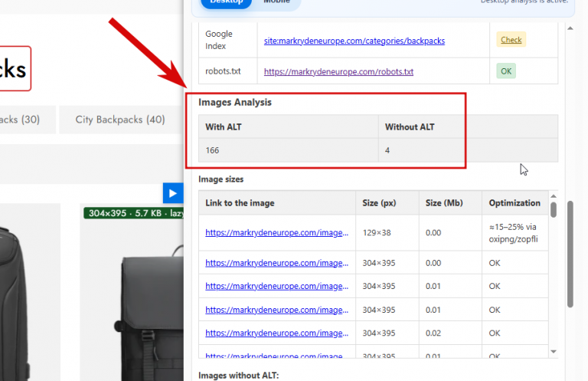This screenshot has width=588, height=381.
Task: Open the robots.txt URL link
Action: tap(338, 71)
